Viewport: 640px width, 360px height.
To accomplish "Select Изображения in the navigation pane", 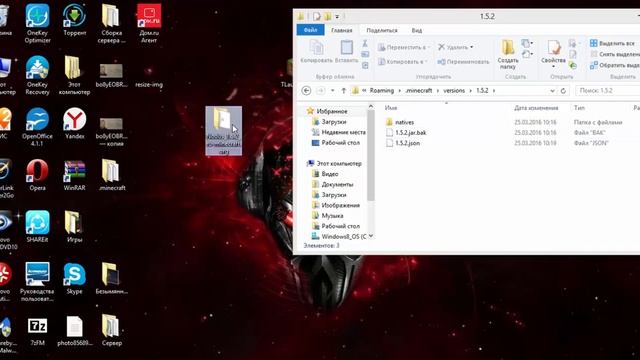I will [x=336, y=205].
